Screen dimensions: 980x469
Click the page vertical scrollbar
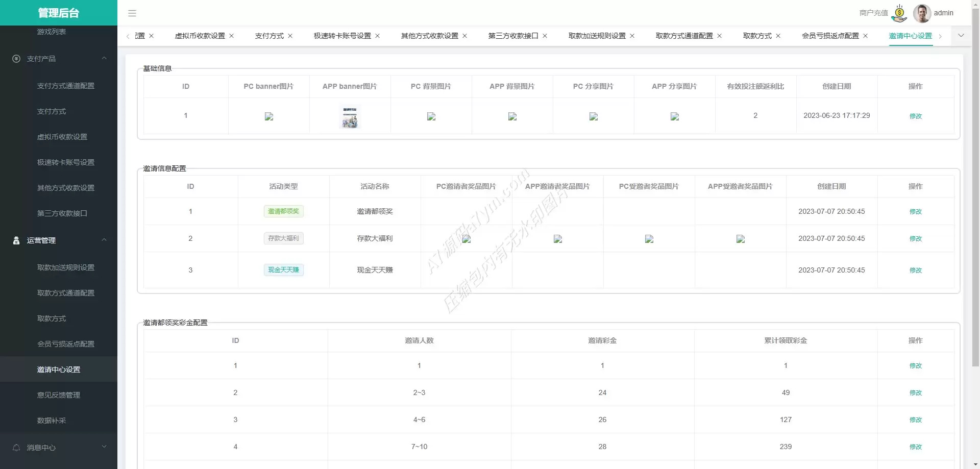tap(975, 204)
